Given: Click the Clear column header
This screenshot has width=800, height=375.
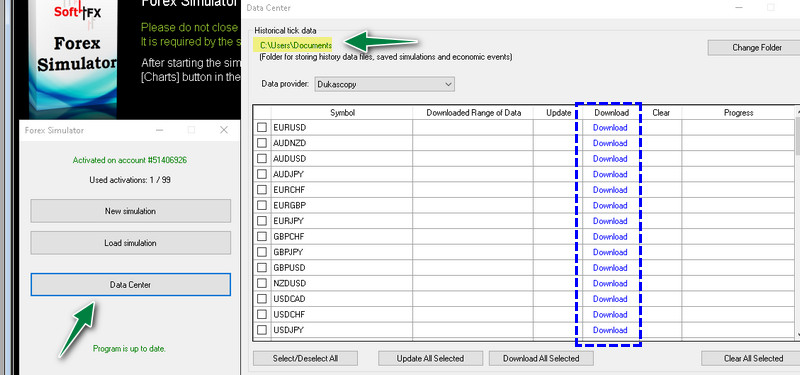Looking at the screenshot, I should point(661,113).
